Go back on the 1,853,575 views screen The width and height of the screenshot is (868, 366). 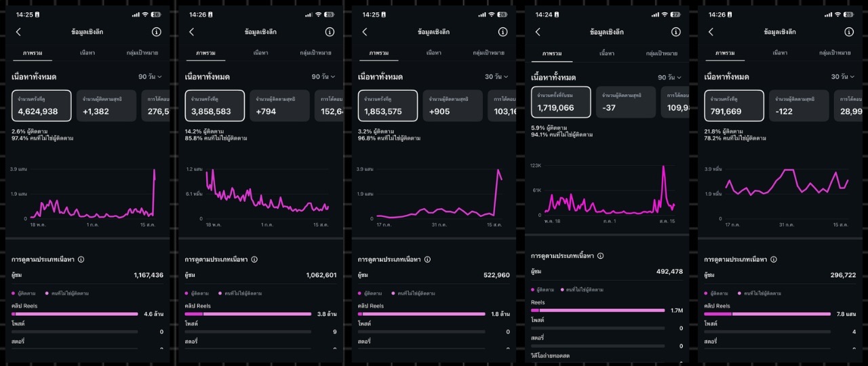(365, 32)
